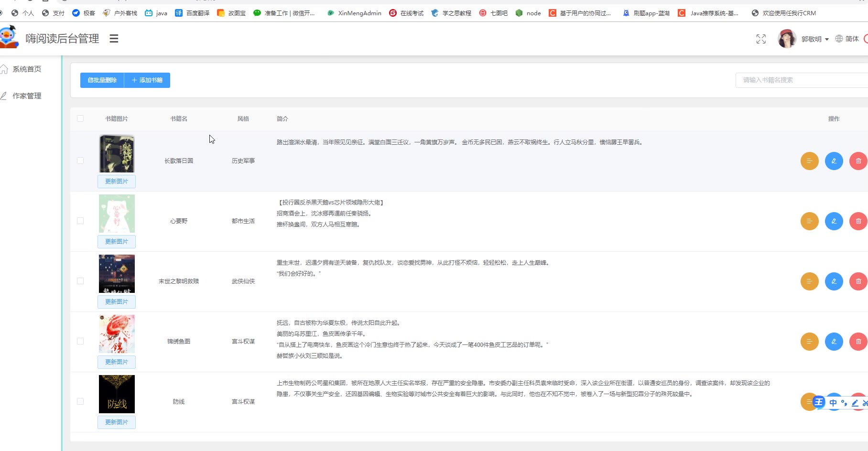The height and width of the screenshot is (451, 868).
Task: Click the 作家管理 pencil icon in sidebar
Action: tap(3, 96)
